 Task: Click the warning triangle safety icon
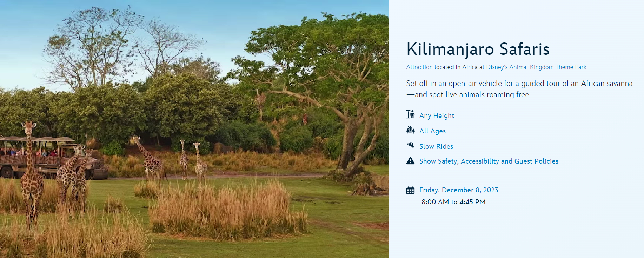click(410, 161)
